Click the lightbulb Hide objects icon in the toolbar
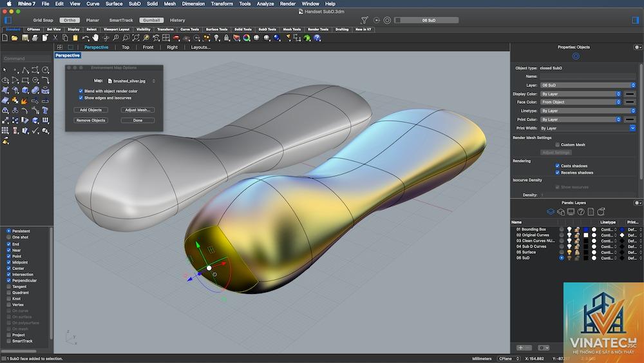This screenshot has height=363, width=644. (x=216, y=38)
